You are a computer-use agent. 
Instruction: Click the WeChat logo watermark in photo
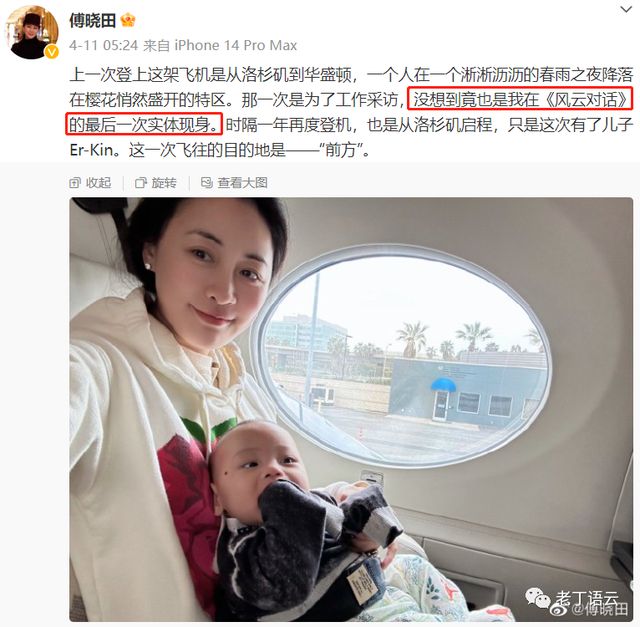click(539, 597)
